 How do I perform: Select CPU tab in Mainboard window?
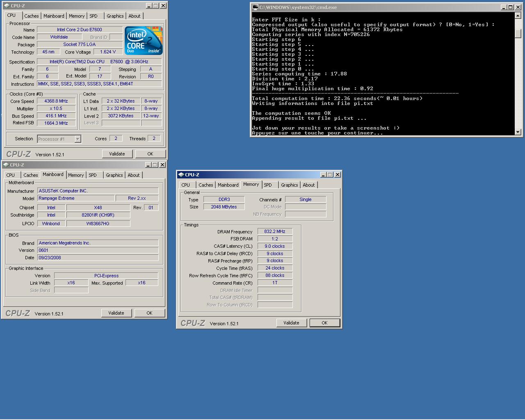click(11, 175)
